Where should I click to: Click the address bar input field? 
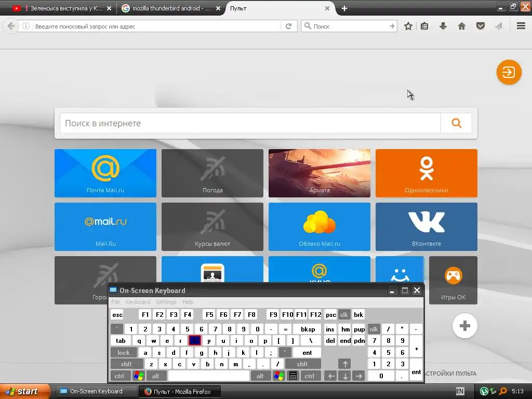point(157,26)
